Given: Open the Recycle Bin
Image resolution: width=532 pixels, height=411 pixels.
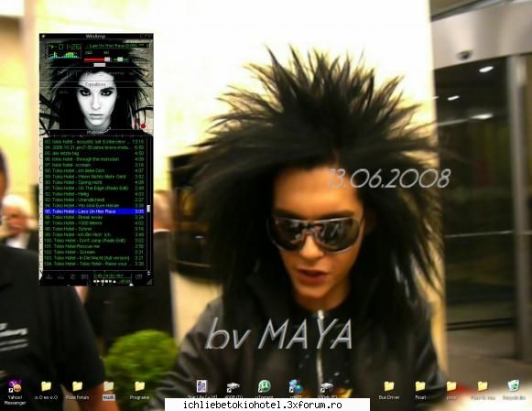Looking at the screenshot, I should [x=514, y=390].
